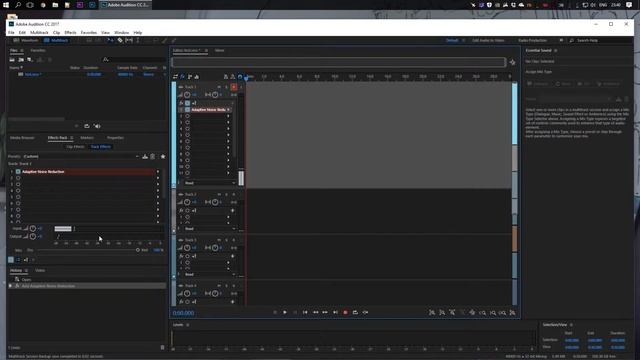The height and width of the screenshot is (360, 640).
Task: Delete the effects rack preset
Action: 153,156
